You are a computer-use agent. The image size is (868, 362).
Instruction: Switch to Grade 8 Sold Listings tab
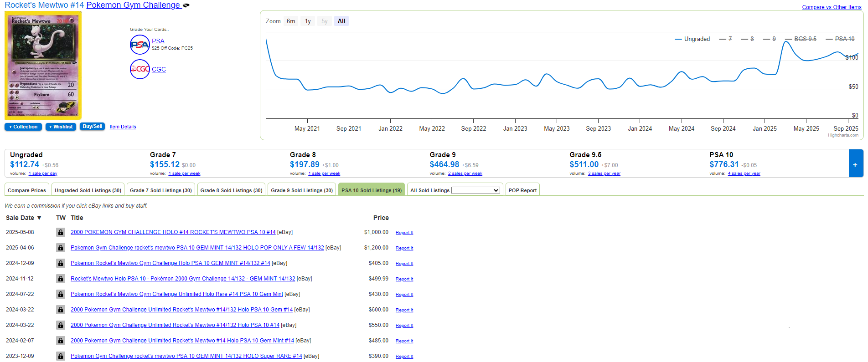(x=232, y=190)
